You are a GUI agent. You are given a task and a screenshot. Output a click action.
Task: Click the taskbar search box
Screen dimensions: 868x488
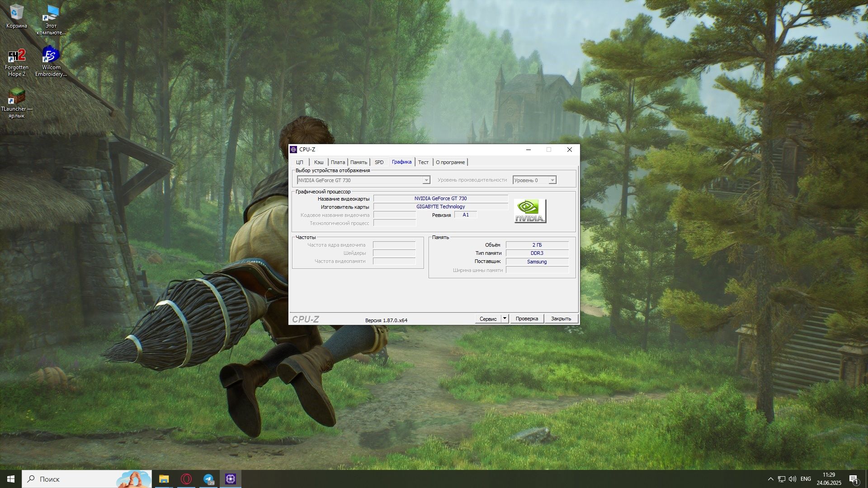pos(87,479)
